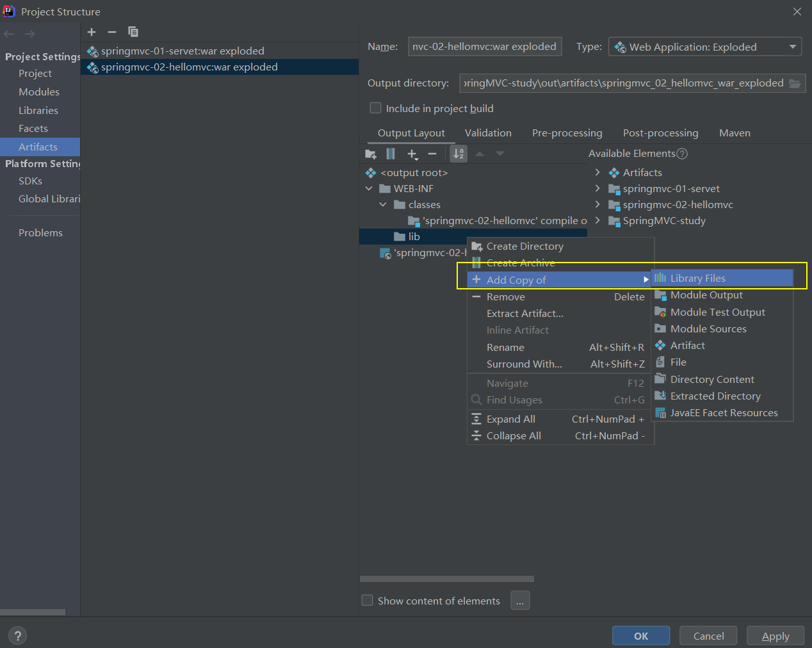Choose Collapse All from the context menu
Image resolution: width=812 pixels, height=648 pixels.
560,436
